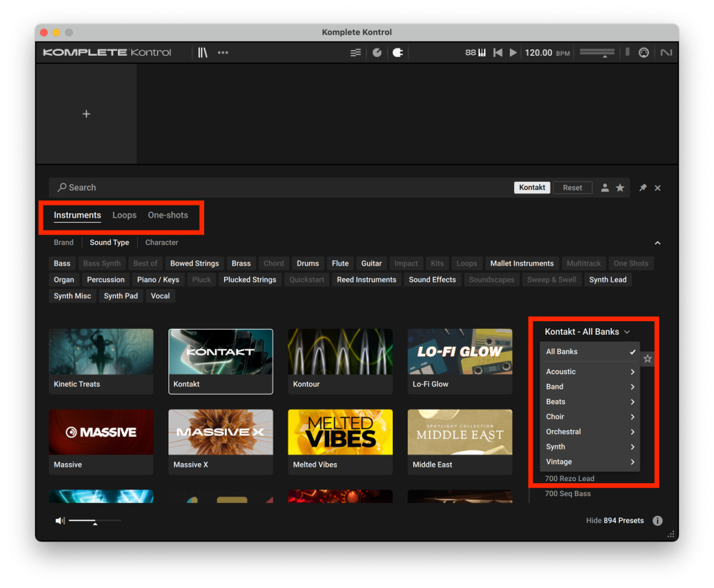
Task: Switch to the Instruments tab
Action: [77, 216]
